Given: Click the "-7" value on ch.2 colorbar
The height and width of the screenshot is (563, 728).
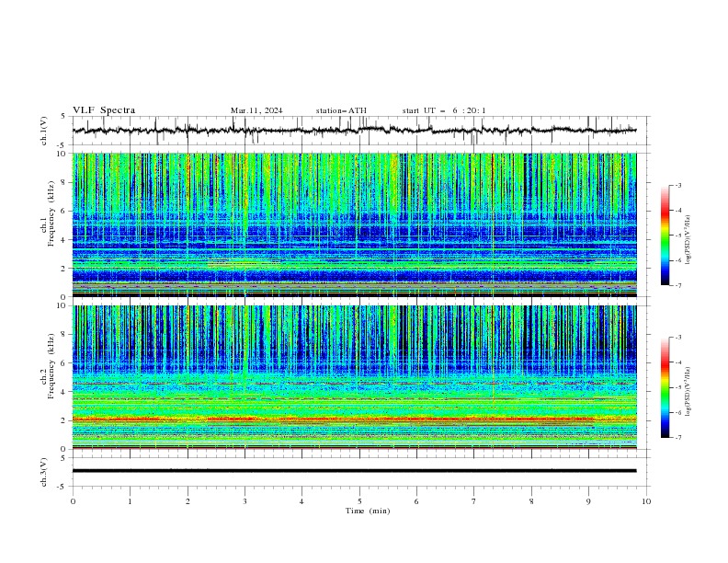Looking at the screenshot, I should (678, 438).
